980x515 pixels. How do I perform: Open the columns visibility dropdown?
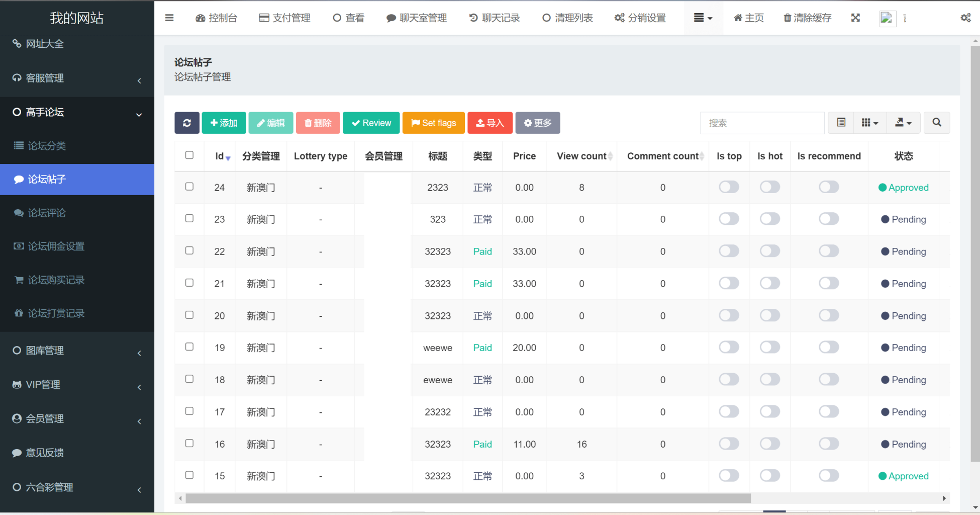point(870,123)
